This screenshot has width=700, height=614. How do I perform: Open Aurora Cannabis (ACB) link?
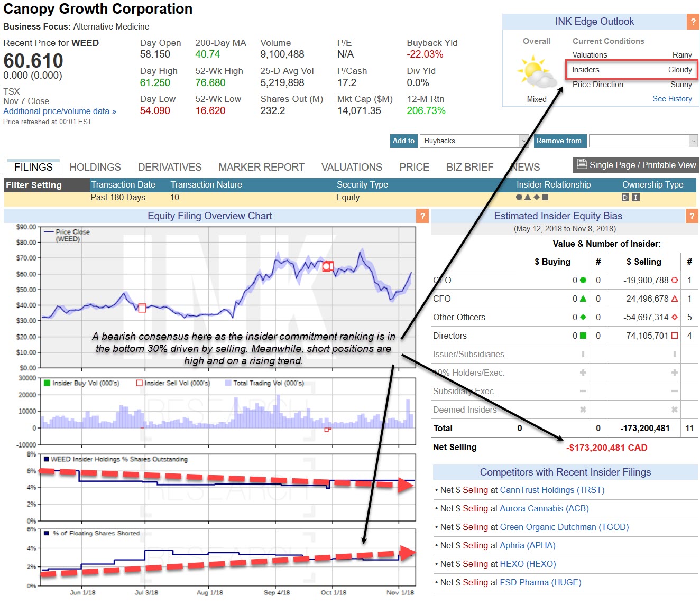544,509
